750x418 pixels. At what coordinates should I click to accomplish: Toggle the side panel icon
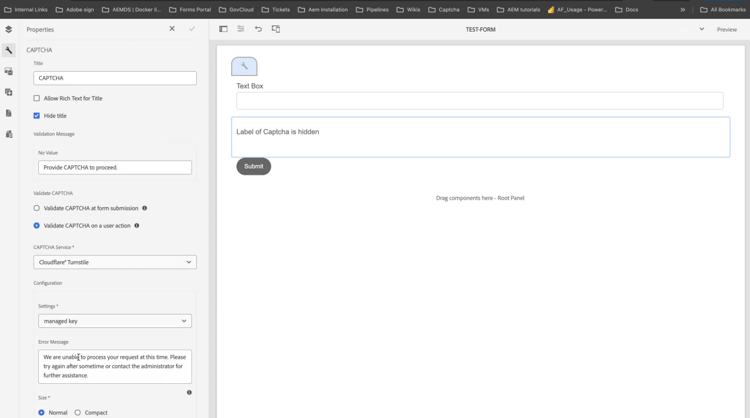coord(223,29)
